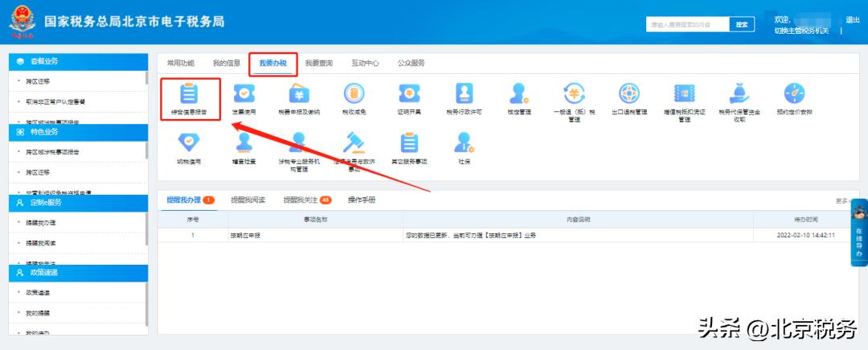Open 社保 person icon

click(x=464, y=143)
